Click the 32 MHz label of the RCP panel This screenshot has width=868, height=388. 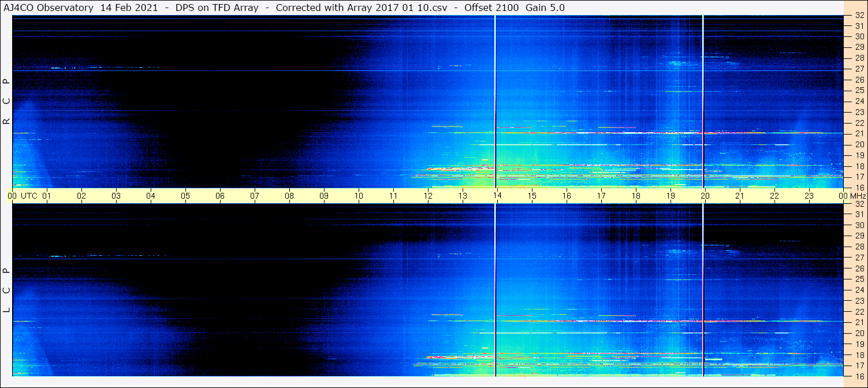[859, 16]
